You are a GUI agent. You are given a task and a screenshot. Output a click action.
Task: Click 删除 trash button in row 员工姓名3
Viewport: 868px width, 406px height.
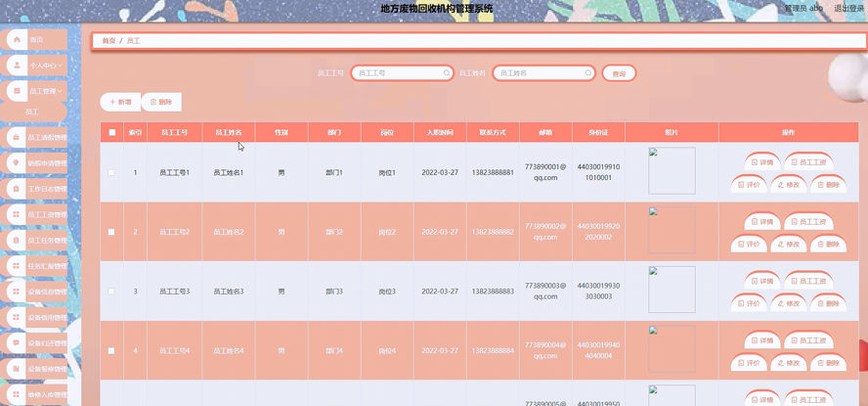[x=829, y=303]
